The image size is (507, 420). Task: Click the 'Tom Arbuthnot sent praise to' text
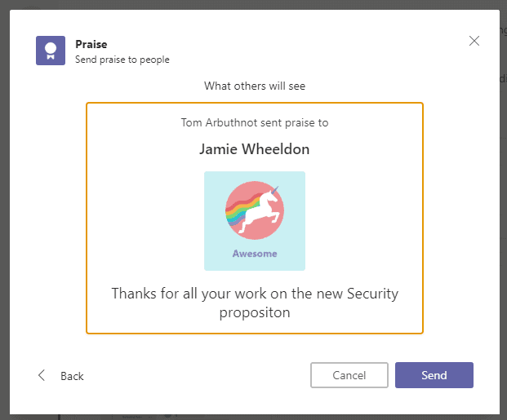click(255, 123)
